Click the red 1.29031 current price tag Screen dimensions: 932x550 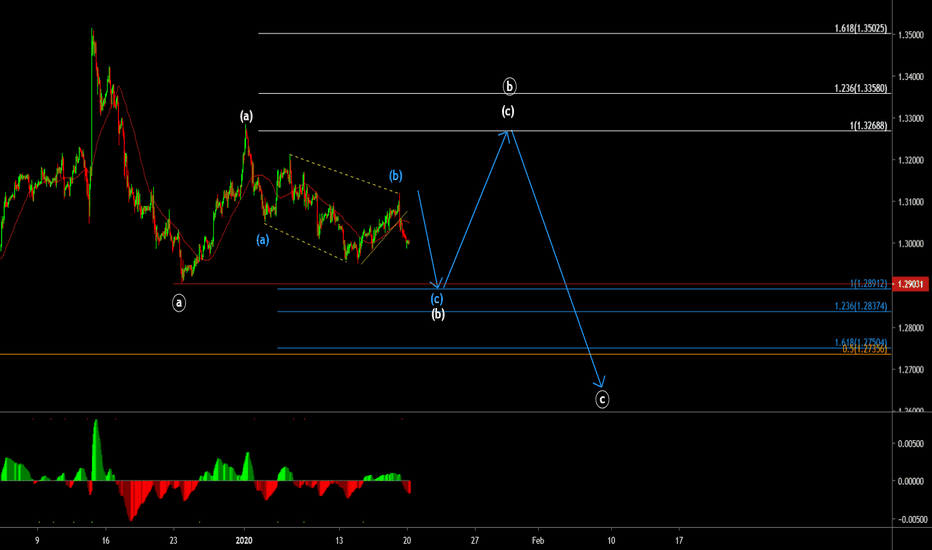908,285
